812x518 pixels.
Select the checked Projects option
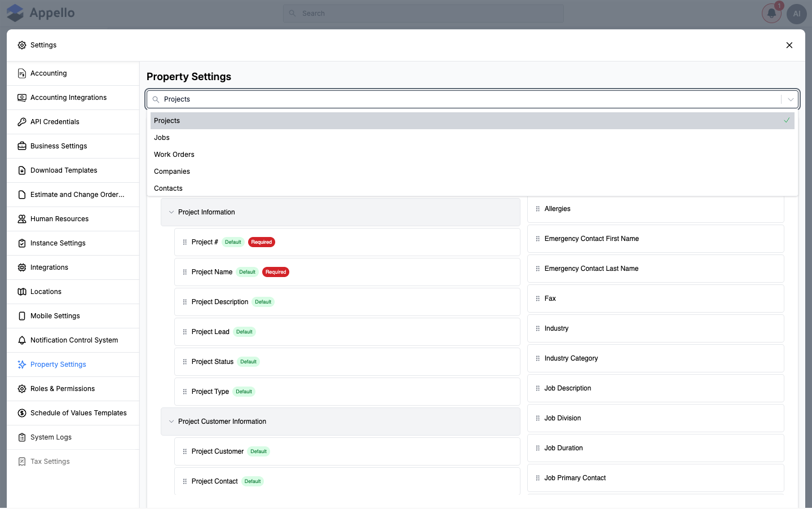pos(473,121)
